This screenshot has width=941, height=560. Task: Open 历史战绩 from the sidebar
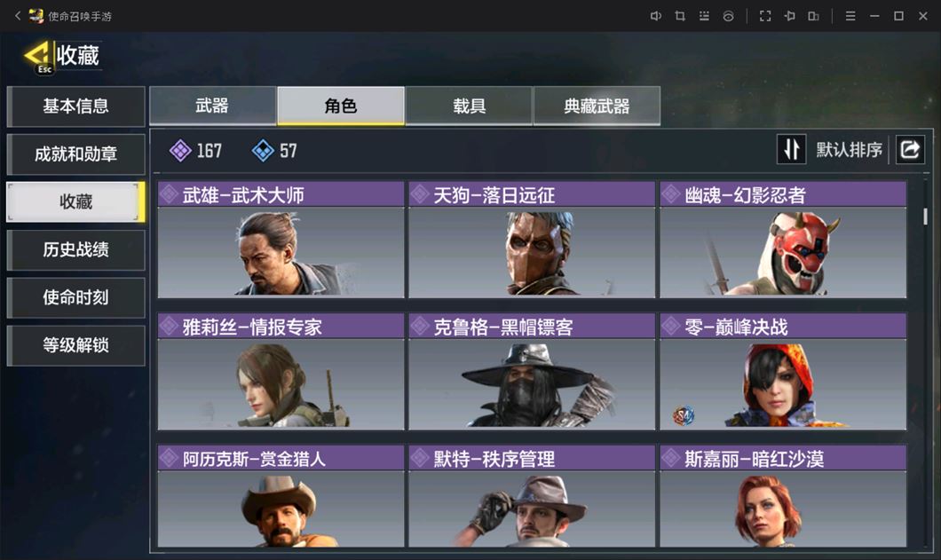pos(75,249)
